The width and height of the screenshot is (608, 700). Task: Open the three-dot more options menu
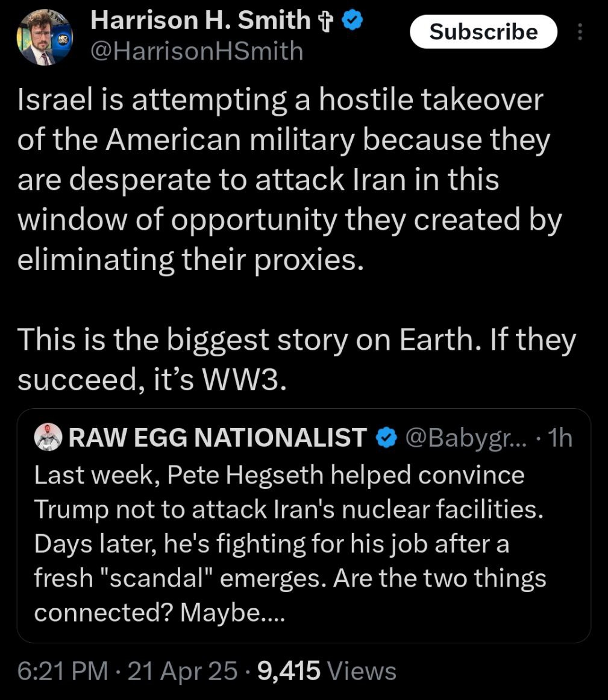580,32
